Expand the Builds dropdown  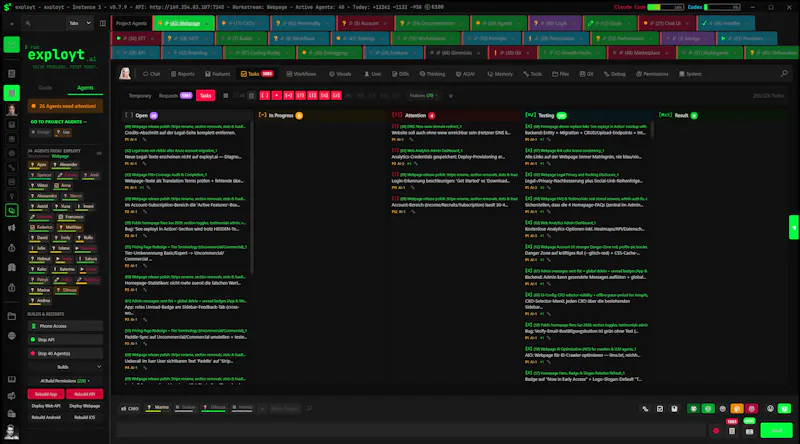tap(65, 367)
